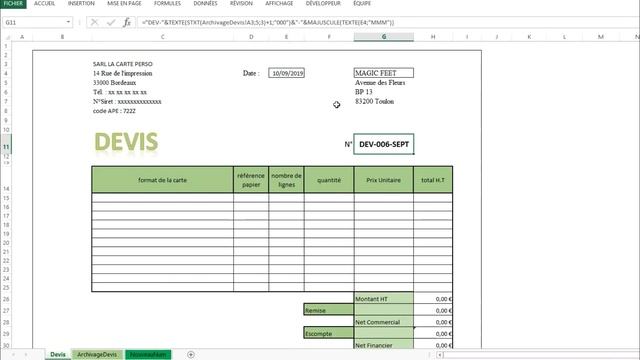Viewport: 640px width, 360px height.
Task: Click the 'format de la carte' header
Action: tap(162, 180)
